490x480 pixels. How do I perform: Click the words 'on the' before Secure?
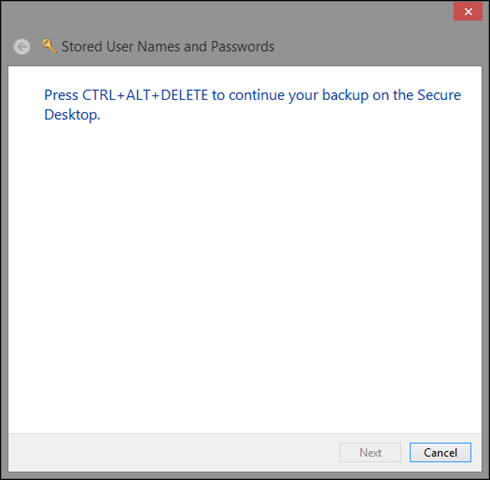[x=393, y=95]
